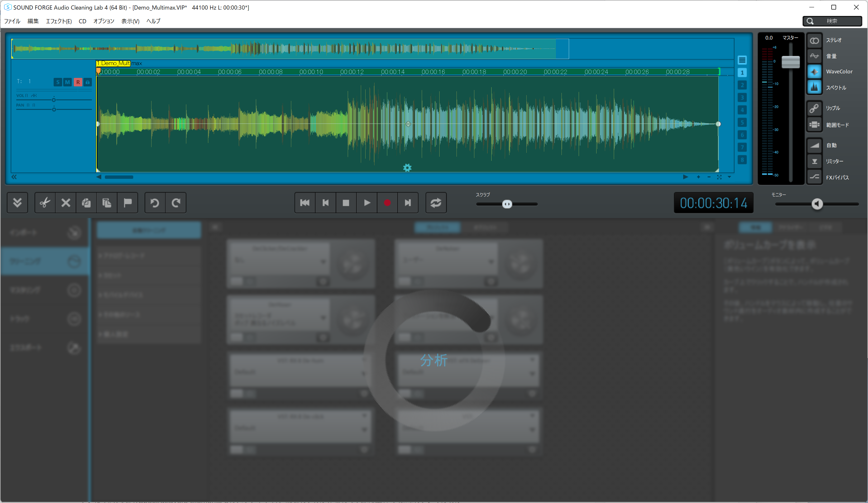This screenshot has height=503, width=868.
Task: Click the set marker flag icon
Action: (128, 203)
